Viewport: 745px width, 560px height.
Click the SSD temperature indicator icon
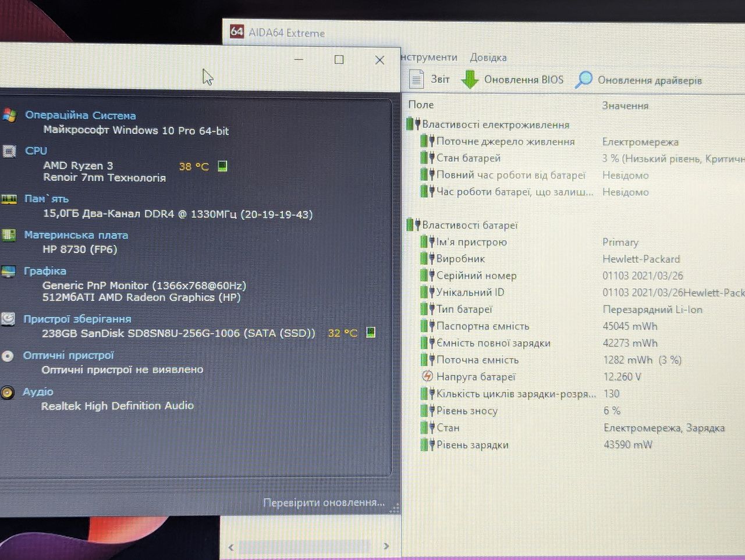click(x=371, y=332)
